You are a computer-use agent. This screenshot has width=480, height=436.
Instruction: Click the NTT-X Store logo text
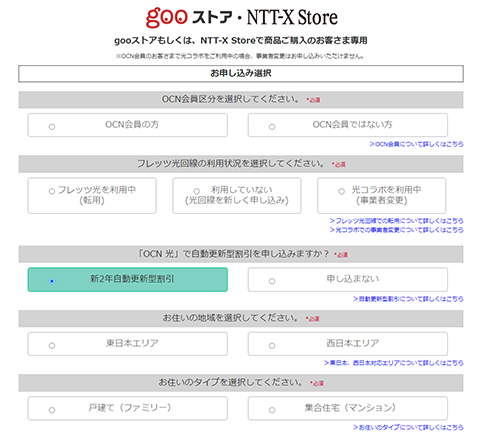point(292,17)
